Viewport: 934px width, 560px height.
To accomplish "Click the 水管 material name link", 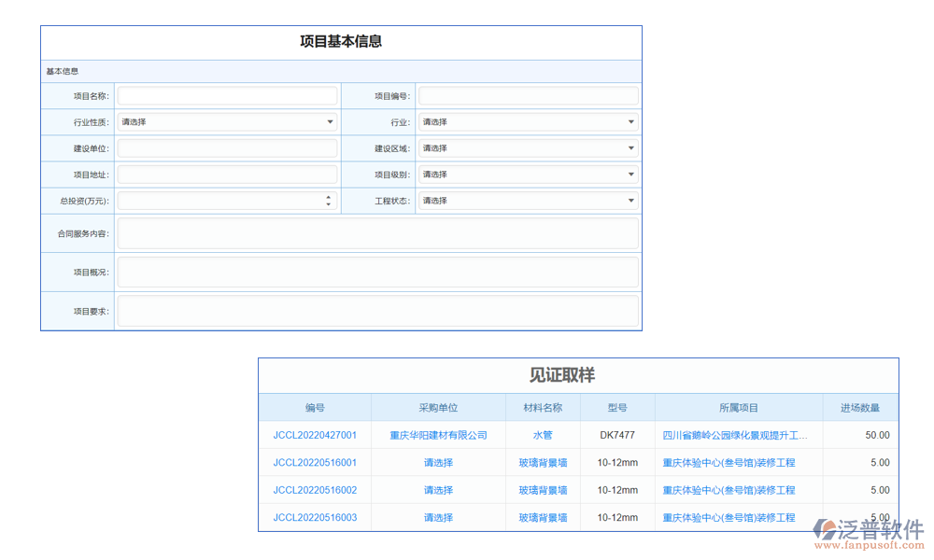I will click(543, 435).
